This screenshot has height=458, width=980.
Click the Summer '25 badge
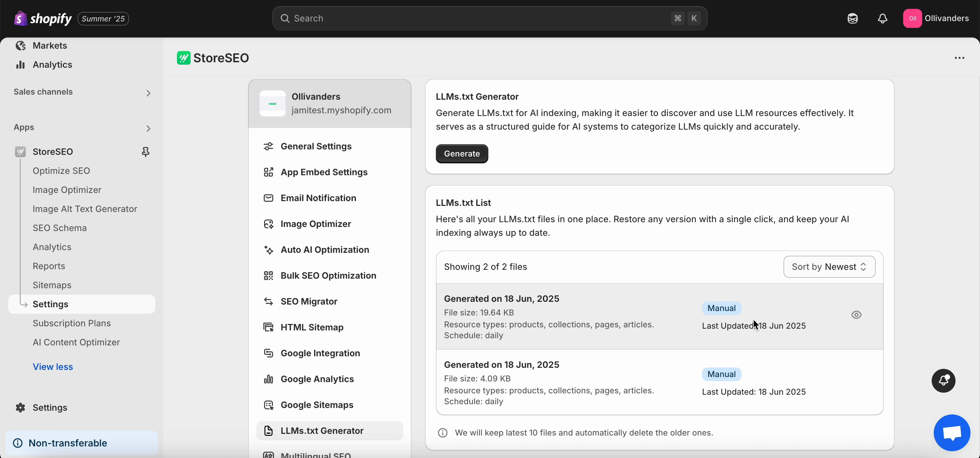coord(103,19)
